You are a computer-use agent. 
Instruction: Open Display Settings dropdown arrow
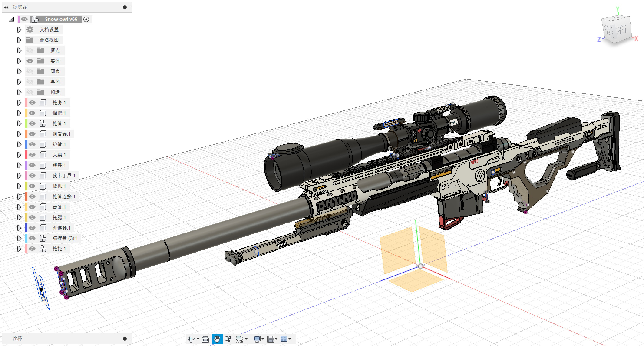click(263, 339)
